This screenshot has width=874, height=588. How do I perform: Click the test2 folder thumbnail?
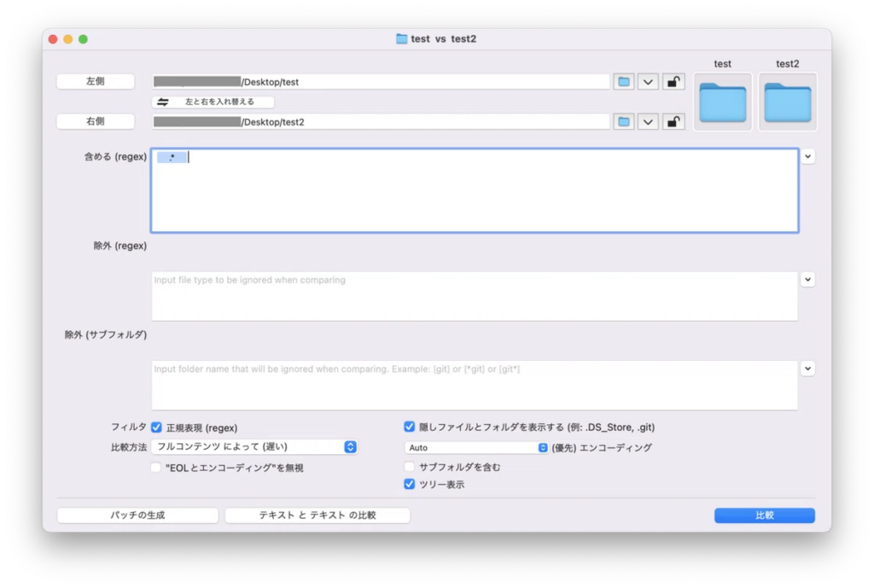[x=787, y=102]
